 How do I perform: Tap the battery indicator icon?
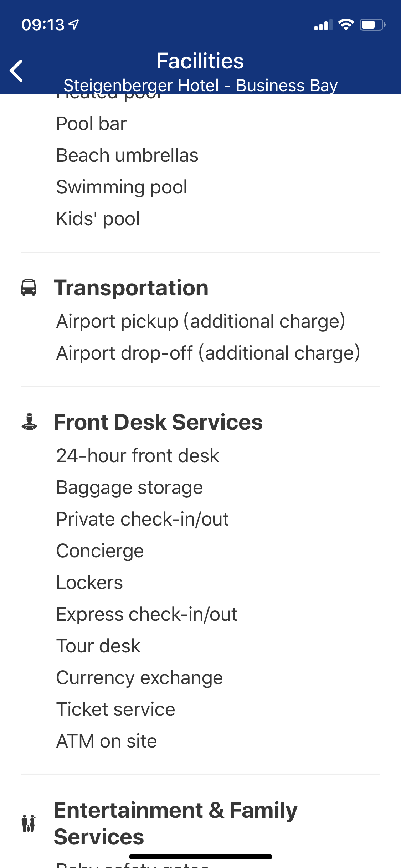click(x=372, y=25)
